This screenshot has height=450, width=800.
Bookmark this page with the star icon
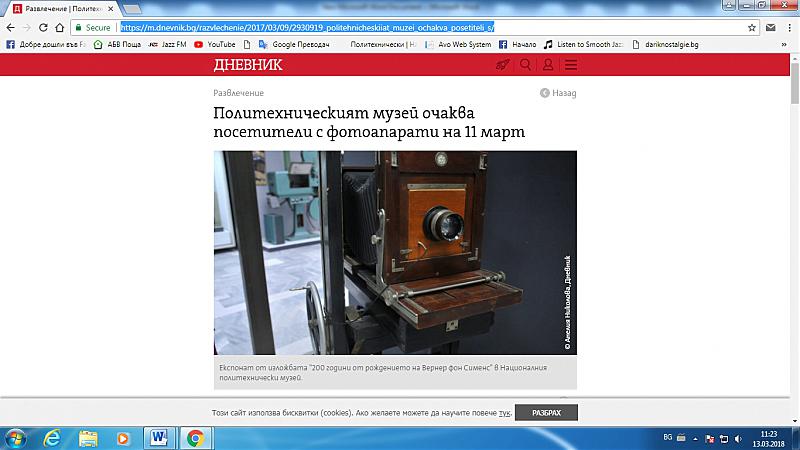click(752, 27)
